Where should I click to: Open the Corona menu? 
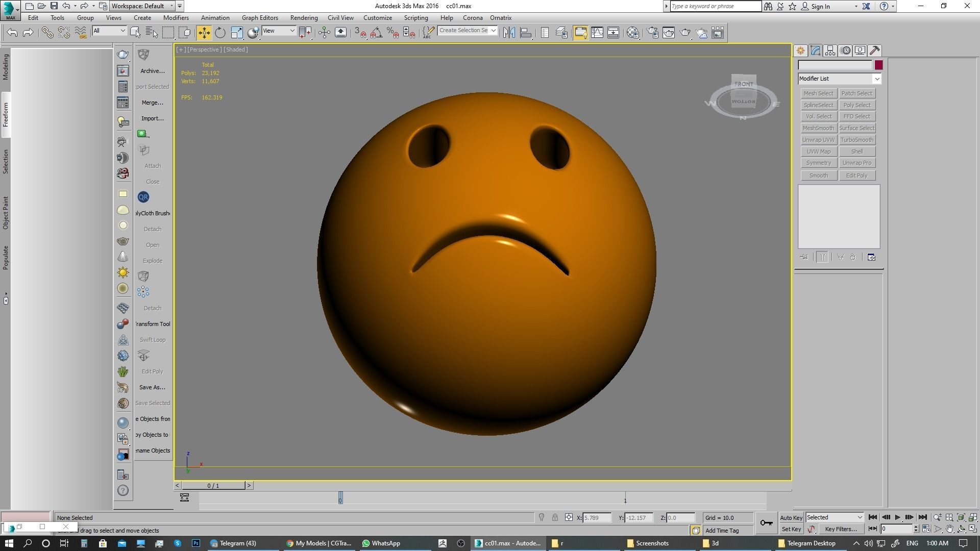coord(473,18)
